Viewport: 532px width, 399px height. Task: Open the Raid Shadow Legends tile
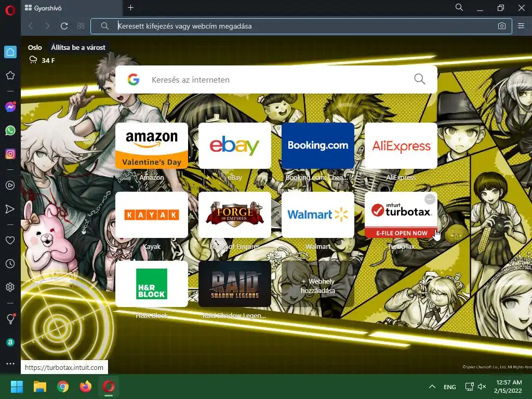click(x=235, y=284)
